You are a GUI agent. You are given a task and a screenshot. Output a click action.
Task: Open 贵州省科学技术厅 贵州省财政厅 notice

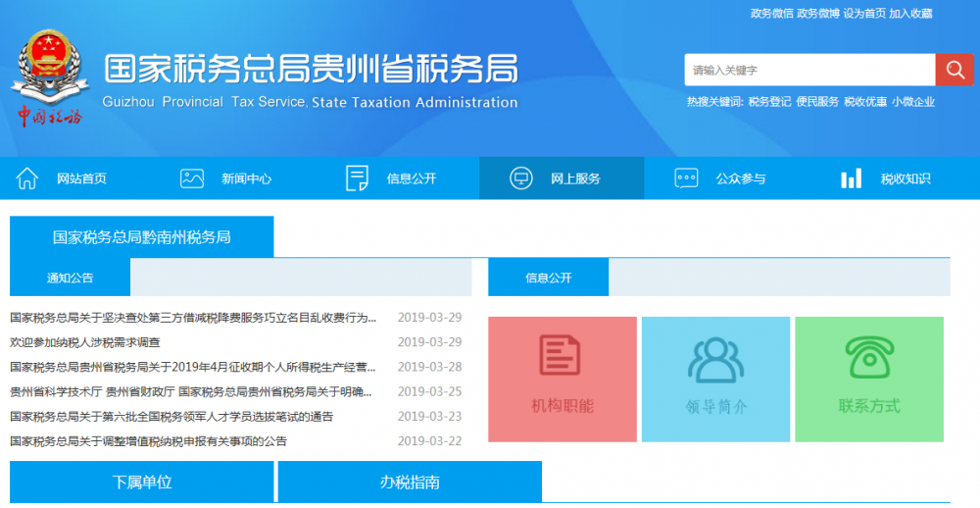(x=191, y=392)
